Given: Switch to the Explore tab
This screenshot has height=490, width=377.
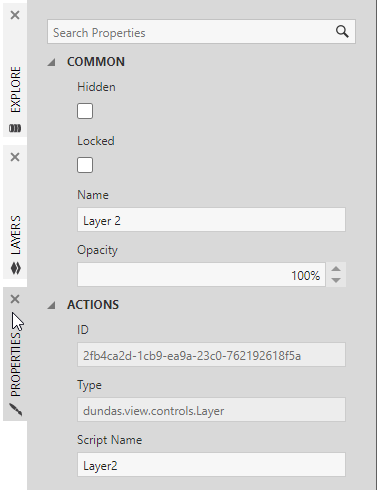Looking at the screenshot, I should point(15,89).
